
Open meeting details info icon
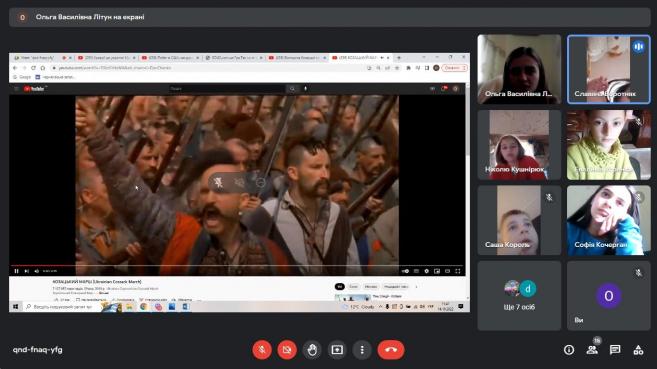click(569, 350)
